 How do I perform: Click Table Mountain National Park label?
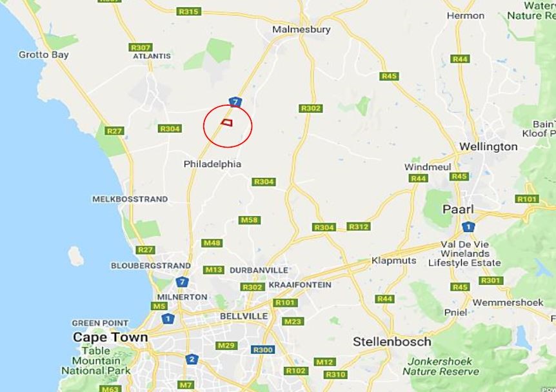click(96, 361)
